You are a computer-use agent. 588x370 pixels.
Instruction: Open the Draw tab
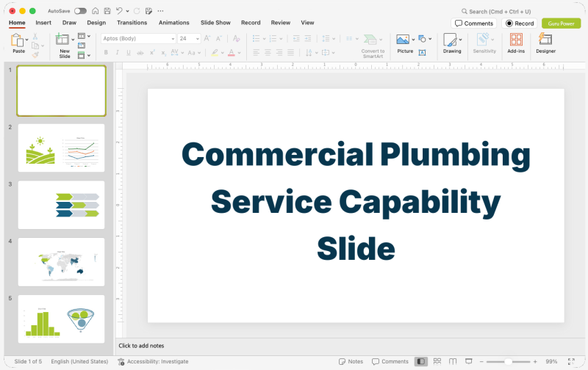tap(69, 23)
